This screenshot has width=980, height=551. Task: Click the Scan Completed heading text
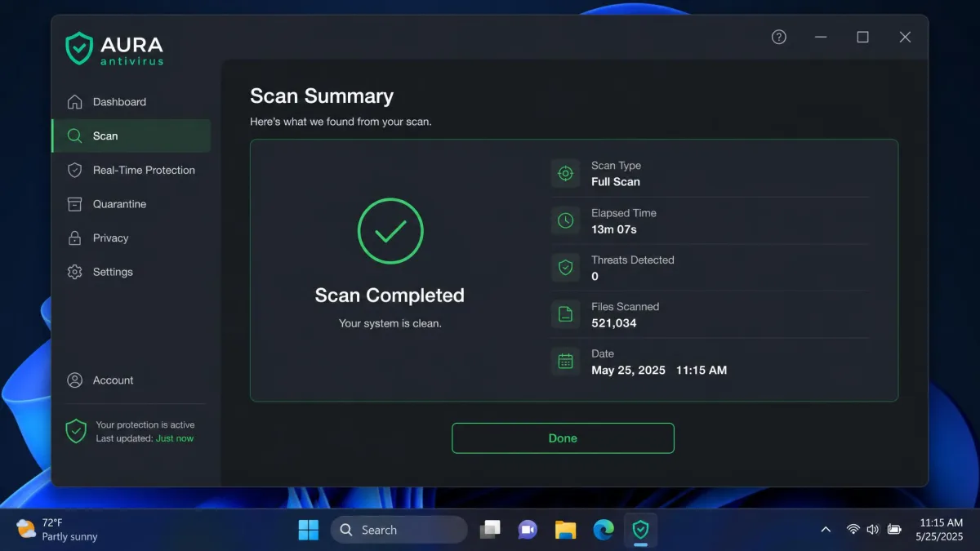tap(390, 295)
